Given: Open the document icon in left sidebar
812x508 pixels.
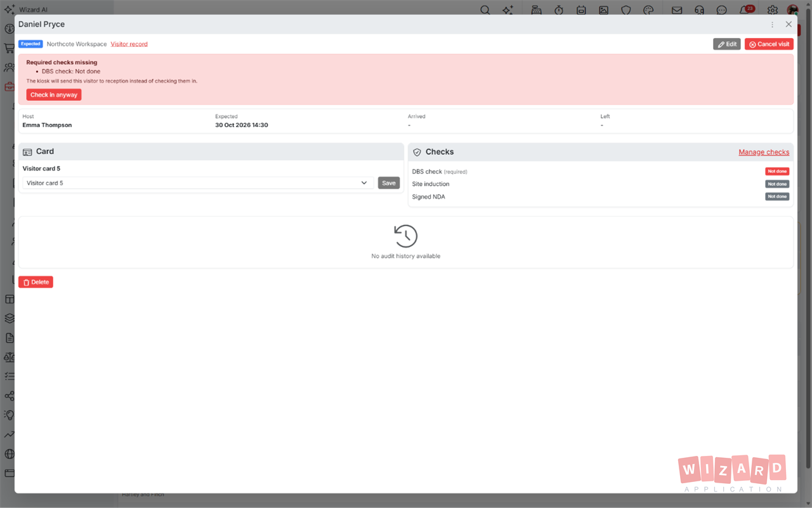Looking at the screenshot, I should point(10,338).
